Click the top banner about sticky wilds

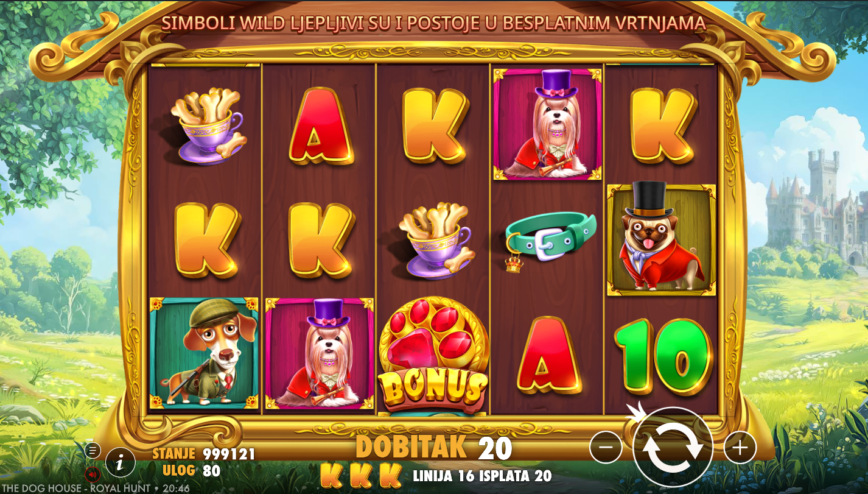(433, 23)
